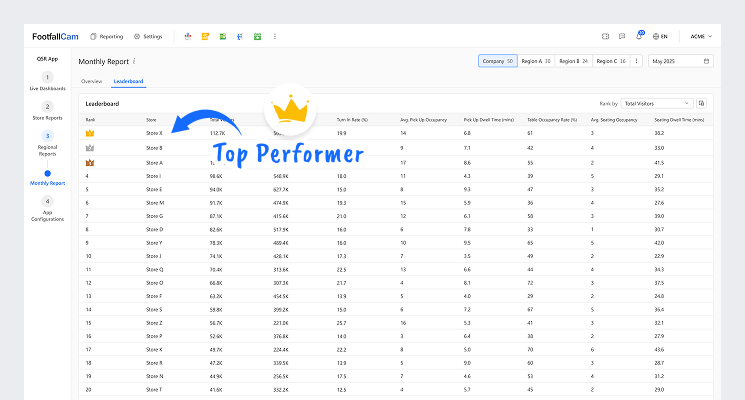Click the Store column header
745x400 pixels.
(151, 120)
